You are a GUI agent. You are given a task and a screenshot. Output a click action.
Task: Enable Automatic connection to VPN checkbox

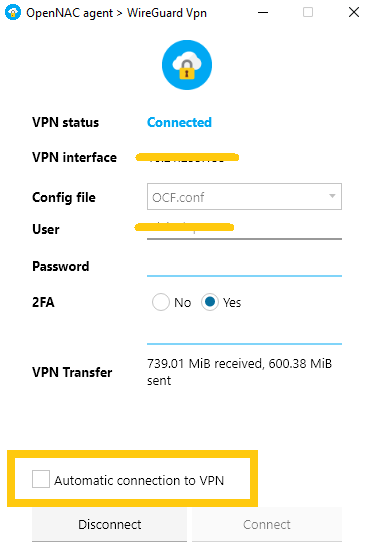coord(41,479)
